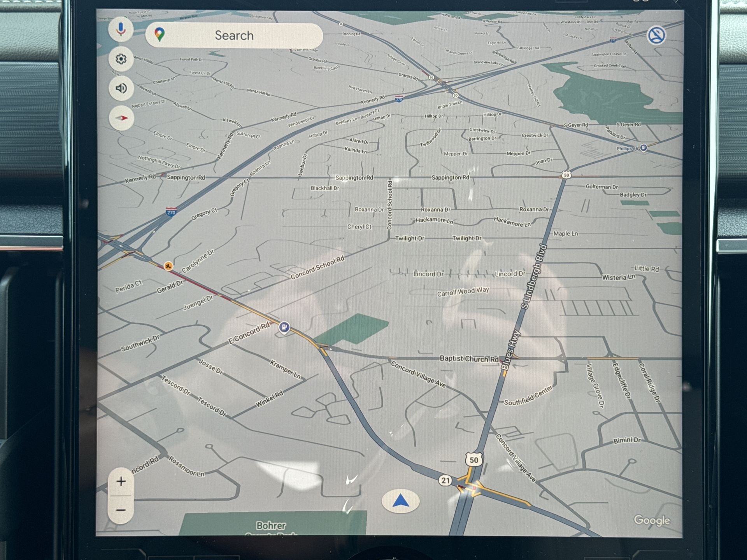Tap the microphone voice search icon
The height and width of the screenshot is (560, 747).
(x=121, y=29)
